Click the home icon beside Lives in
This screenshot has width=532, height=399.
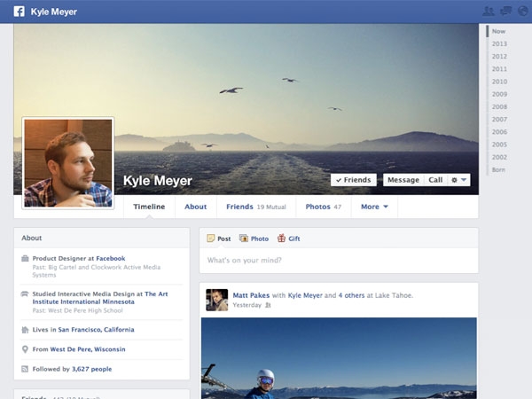point(25,330)
